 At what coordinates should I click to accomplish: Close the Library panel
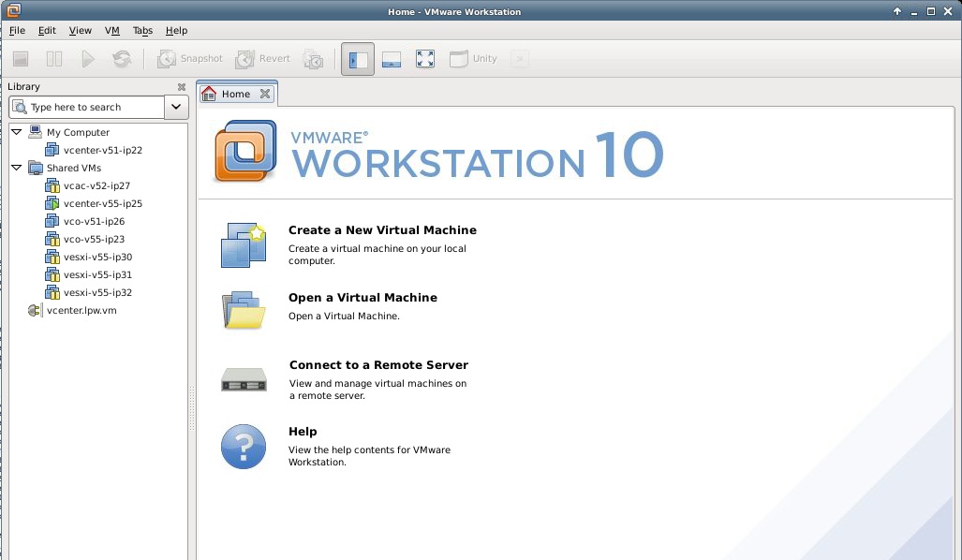click(x=181, y=87)
